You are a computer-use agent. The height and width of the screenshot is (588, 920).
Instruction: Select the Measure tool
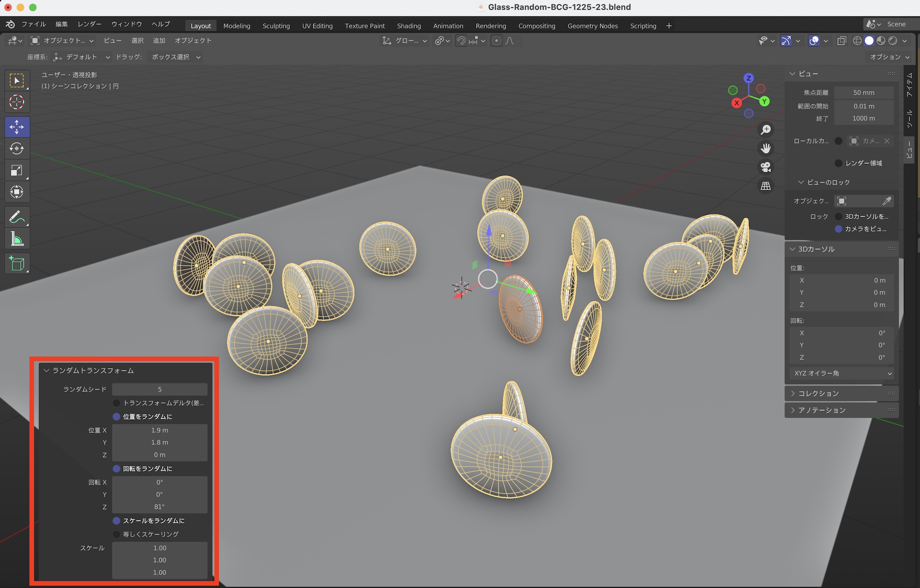17,239
